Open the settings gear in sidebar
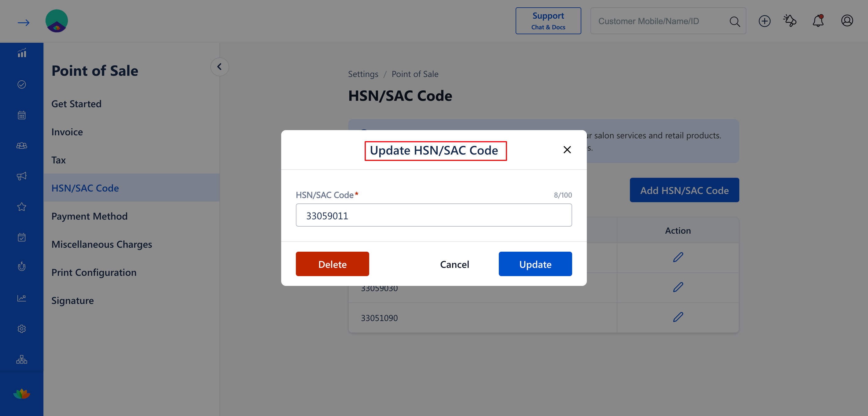Image resolution: width=868 pixels, height=416 pixels. pyautogui.click(x=22, y=329)
